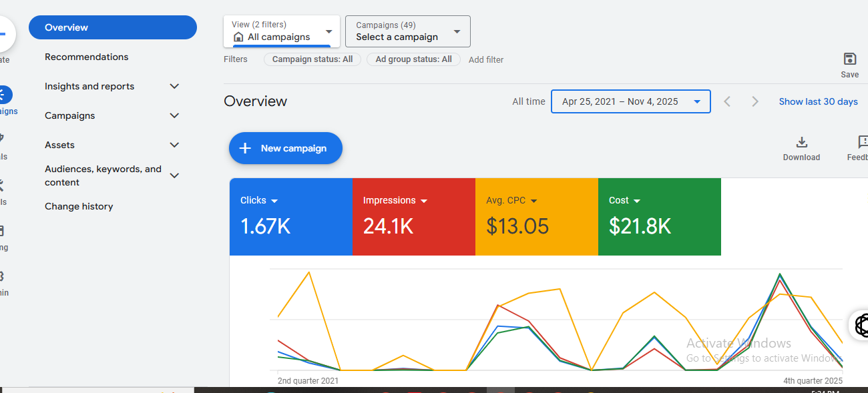This screenshot has height=393, width=868.
Task: Select Change history in the sidebar
Action: point(79,206)
